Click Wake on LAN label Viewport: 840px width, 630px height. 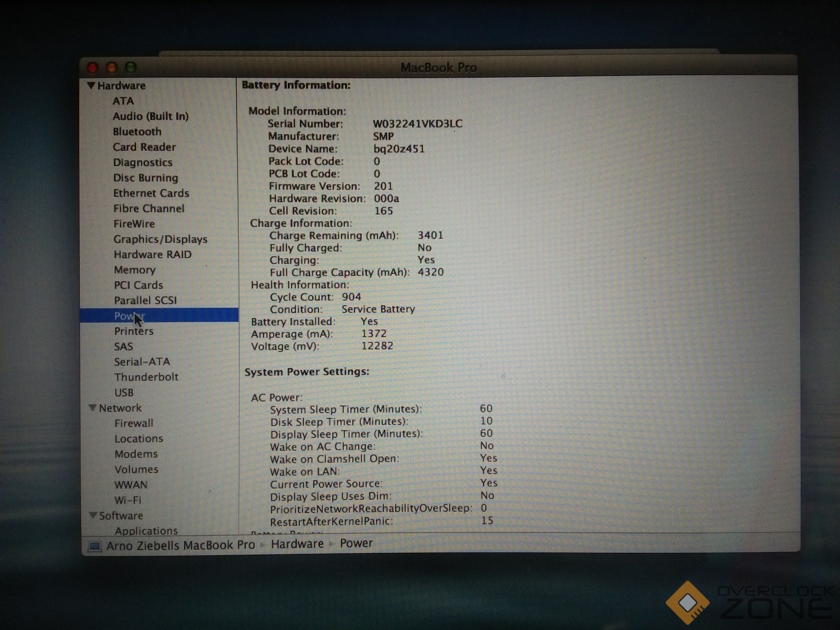click(305, 471)
